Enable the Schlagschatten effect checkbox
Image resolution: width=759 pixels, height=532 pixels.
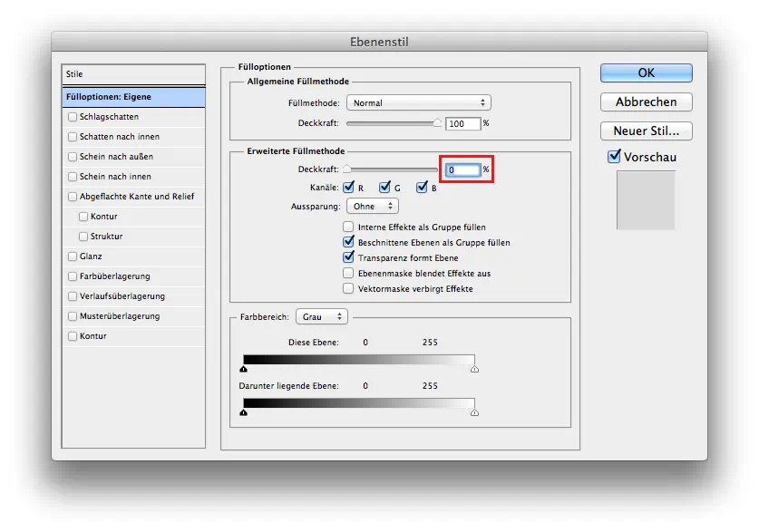(x=73, y=117)
